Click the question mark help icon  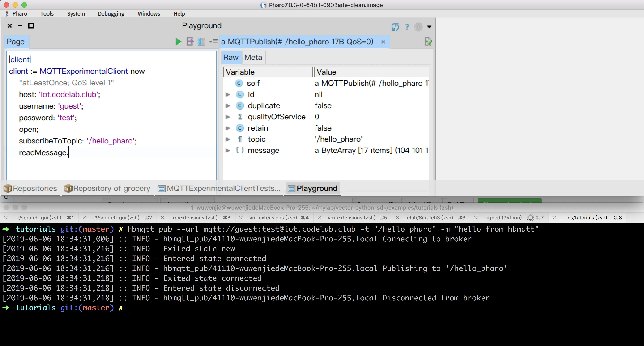coord(407,26)
